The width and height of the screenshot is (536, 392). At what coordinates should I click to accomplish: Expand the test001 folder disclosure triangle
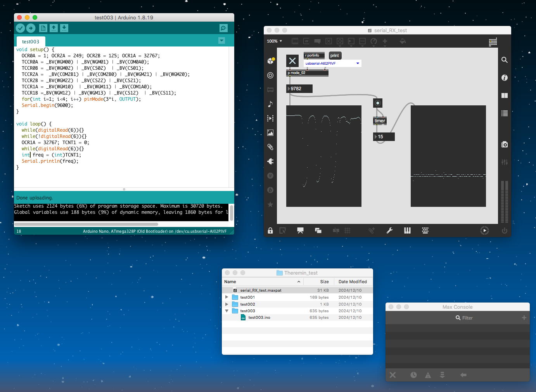(x=227, y=297)
